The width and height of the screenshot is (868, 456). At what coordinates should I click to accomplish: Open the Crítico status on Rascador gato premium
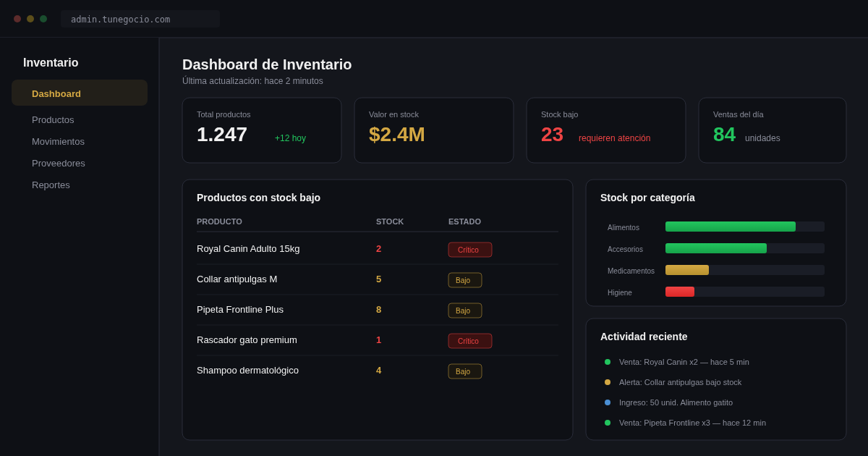pos(469,340)
